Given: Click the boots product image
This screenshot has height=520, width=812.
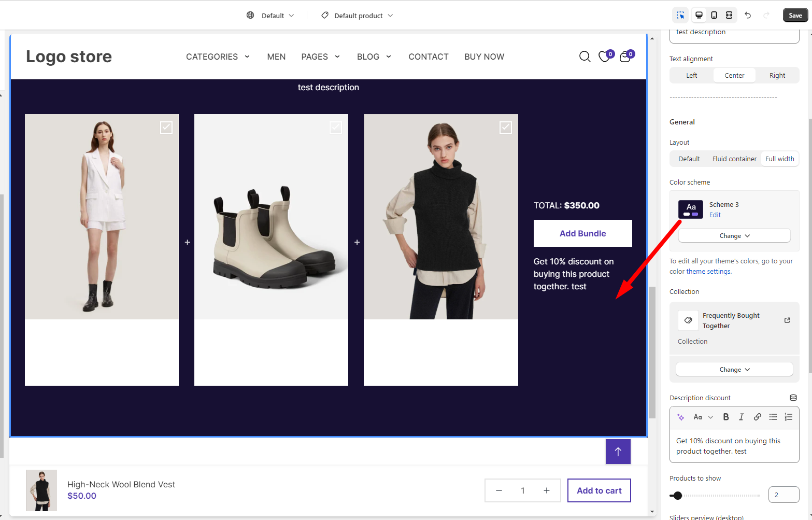Looking at the screenshot, I should tap(271, 217).
